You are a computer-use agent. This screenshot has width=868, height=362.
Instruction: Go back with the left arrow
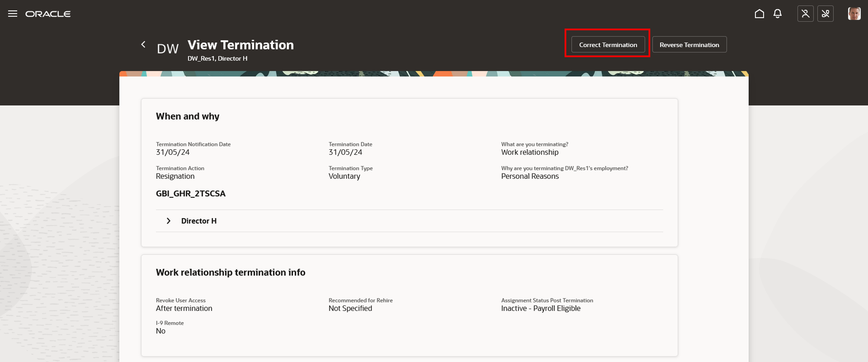pyautogui.click(x=143, y=44)
